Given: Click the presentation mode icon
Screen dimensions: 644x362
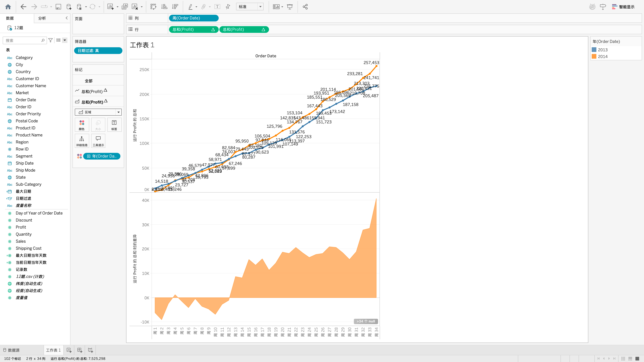Looking at the screenshot, I should click(290, 7).
